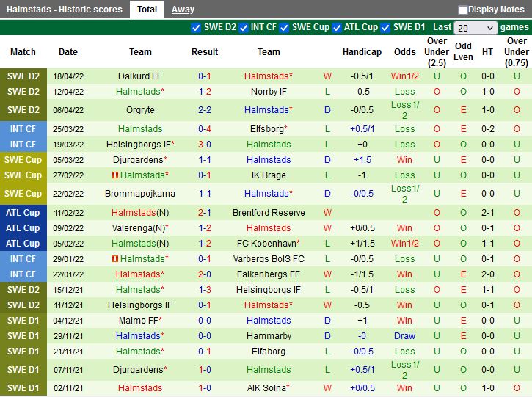Open the Away tab
Viewport: 532px width, 397px height.
point(183,10)
